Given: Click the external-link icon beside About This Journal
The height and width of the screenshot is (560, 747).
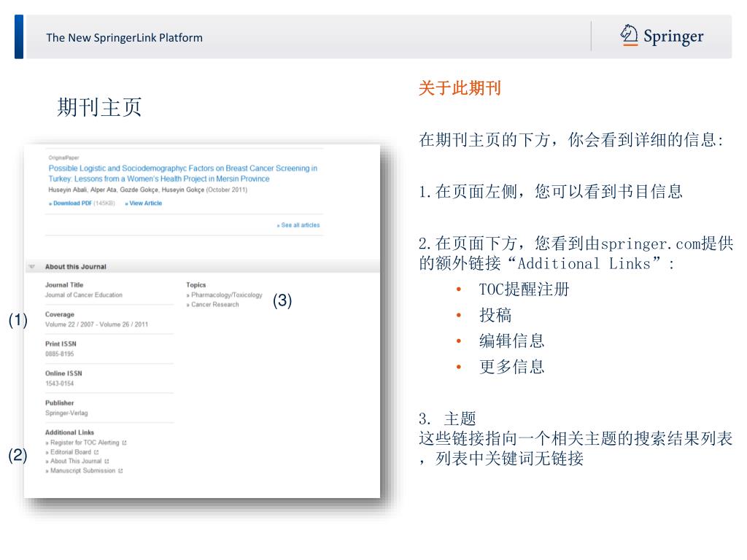Looking at the screenshot, I should [x=107, y=462].
